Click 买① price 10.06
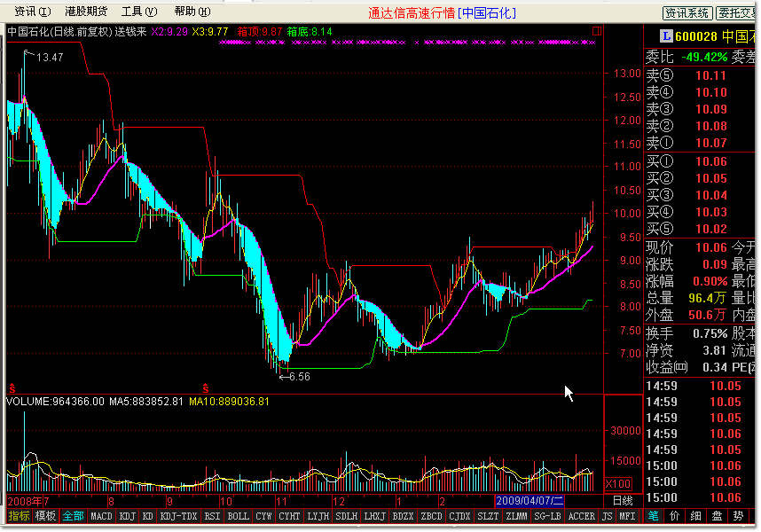The width and height of the screenshot is (761, 532). tap(710, 161)
